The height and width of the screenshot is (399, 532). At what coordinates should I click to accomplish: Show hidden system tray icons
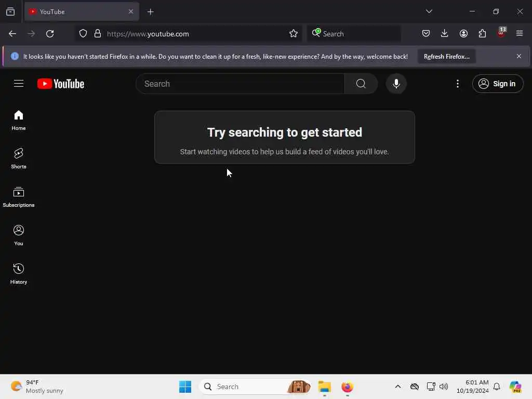coord(398,387)
